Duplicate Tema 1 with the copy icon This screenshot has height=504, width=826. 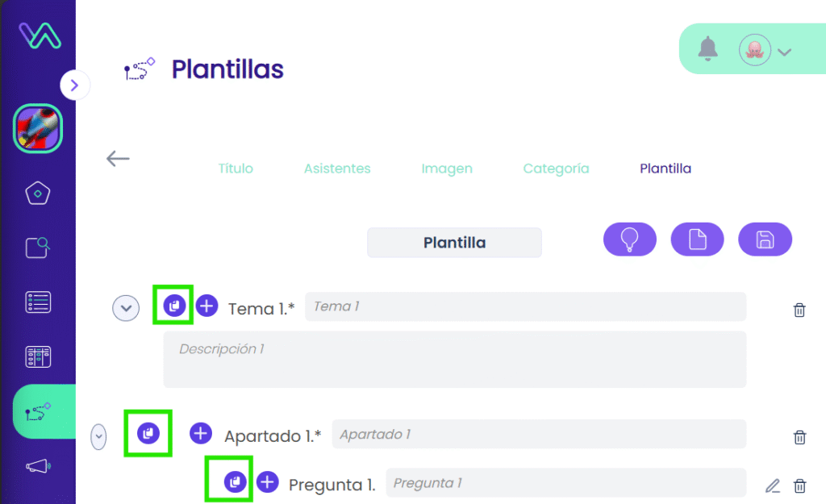pos(174,306)
